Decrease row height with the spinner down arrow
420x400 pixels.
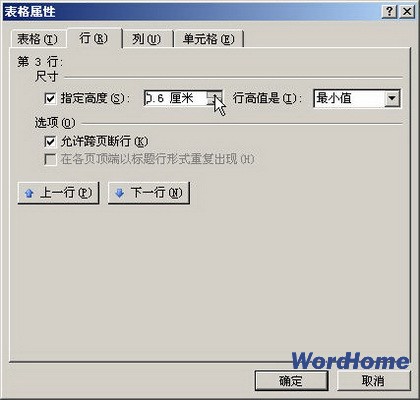[214, 102]
